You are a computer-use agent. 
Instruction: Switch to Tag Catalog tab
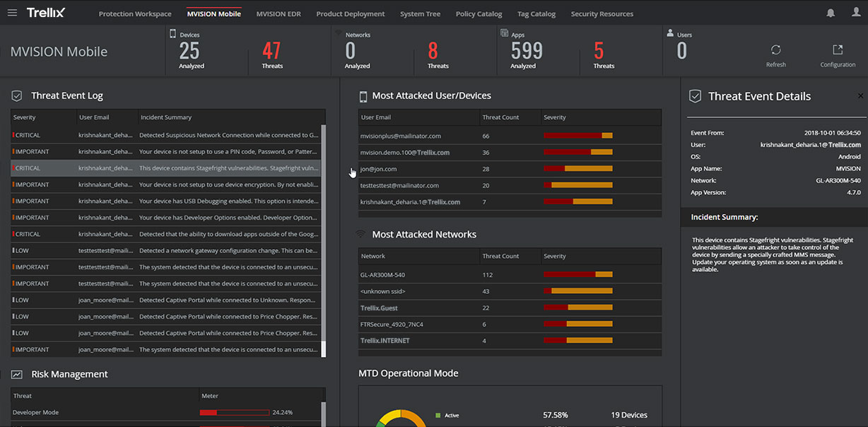pyautogui.click(x=536, y=14)
